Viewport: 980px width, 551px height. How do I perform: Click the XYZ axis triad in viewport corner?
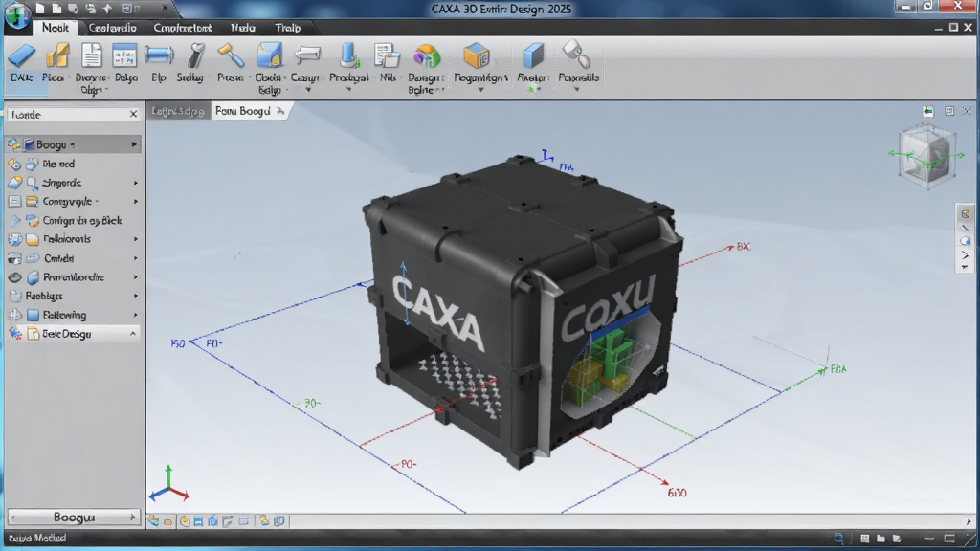click(168, 485)
